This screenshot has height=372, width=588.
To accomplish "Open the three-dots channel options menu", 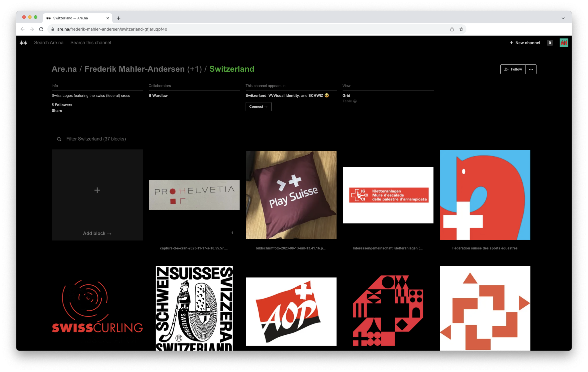I will coord(531,69).
